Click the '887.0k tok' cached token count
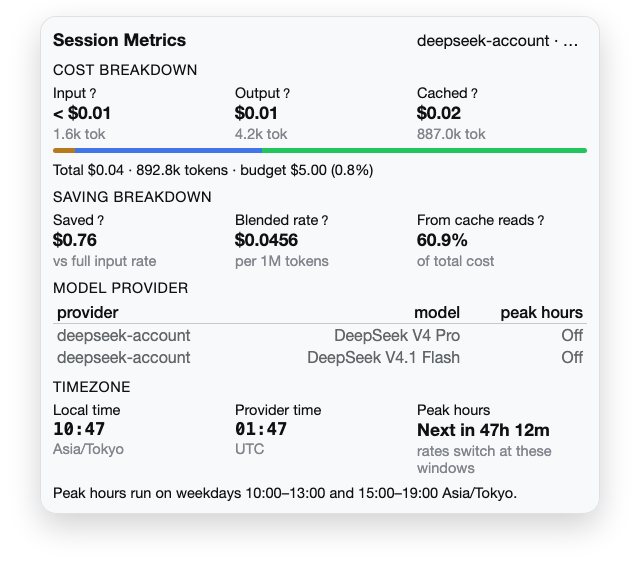Image resolution: width=640 pixels, height=562 pixels. 451,134
